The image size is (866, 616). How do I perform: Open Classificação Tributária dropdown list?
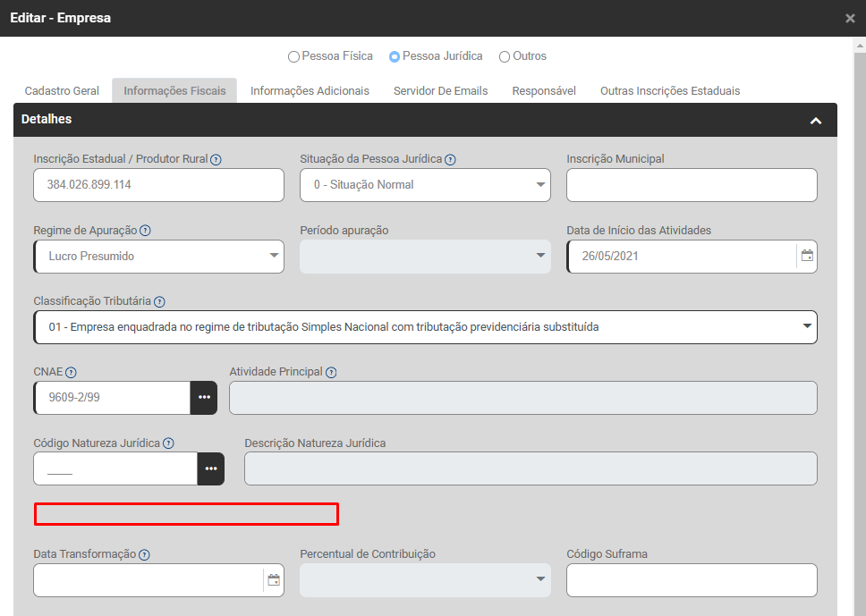807,327
